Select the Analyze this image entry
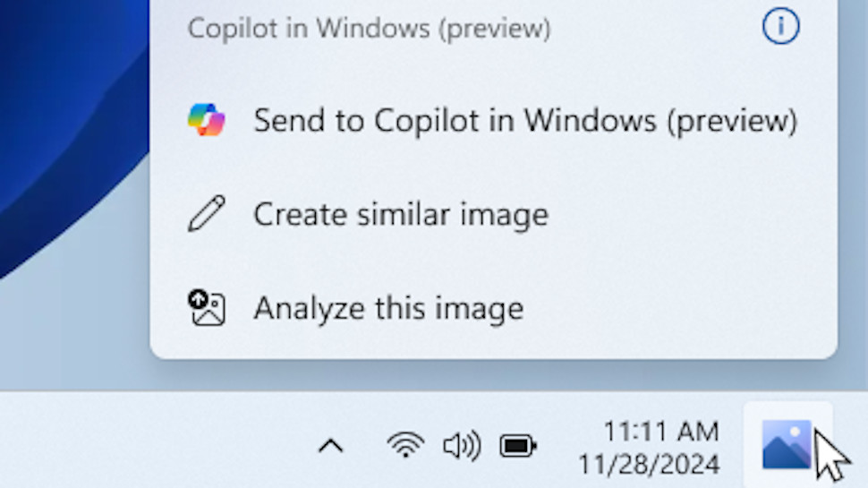Viewport: 868px width, 488px height. coord(493,308)
